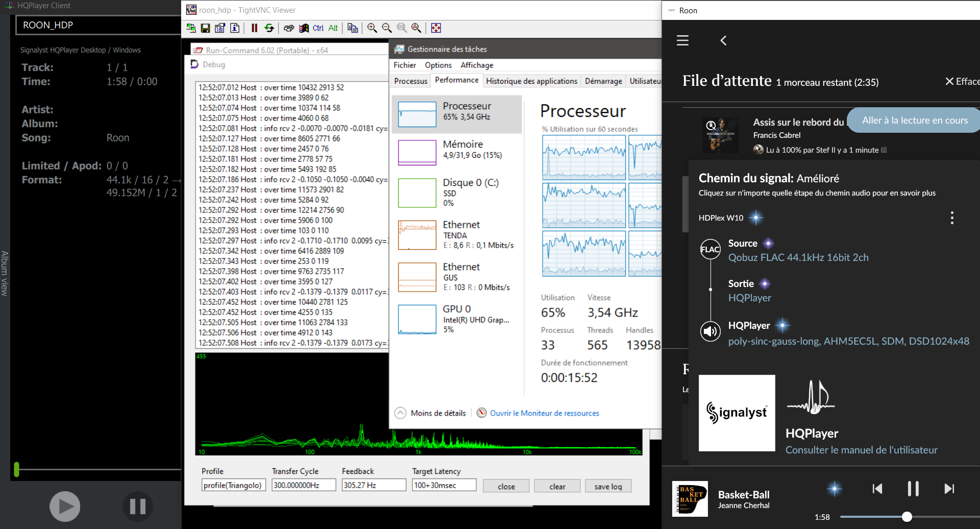Image resolution: width=980 pixels, height=529 pixels.
Task: Enter full screen mode in TightVNC
Action: (436, 28)
